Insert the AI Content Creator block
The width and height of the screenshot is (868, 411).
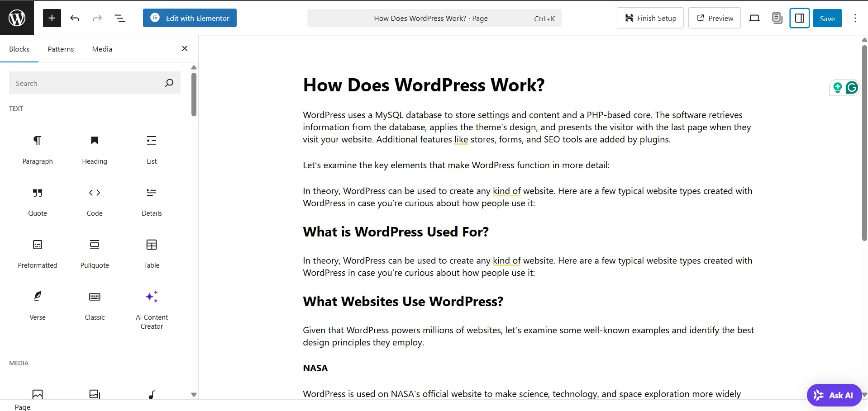(x=152, y=310)
